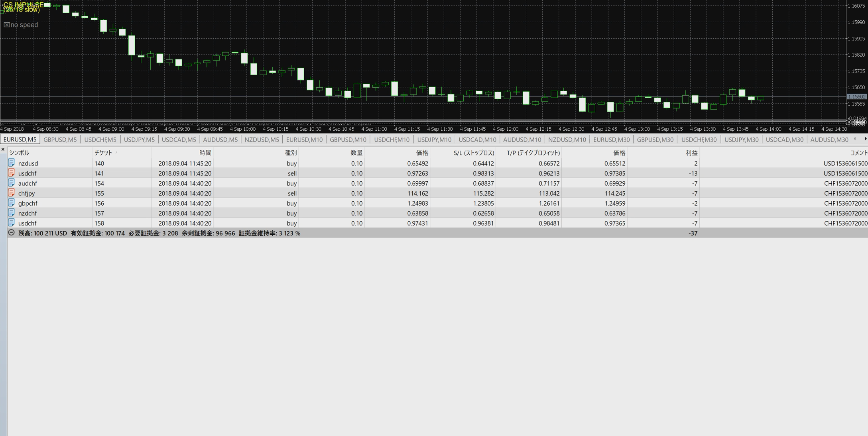Toggle the 'no speed' checkbox on chart
The width and height of the screenshot is (868, 436).
point(7,25)
